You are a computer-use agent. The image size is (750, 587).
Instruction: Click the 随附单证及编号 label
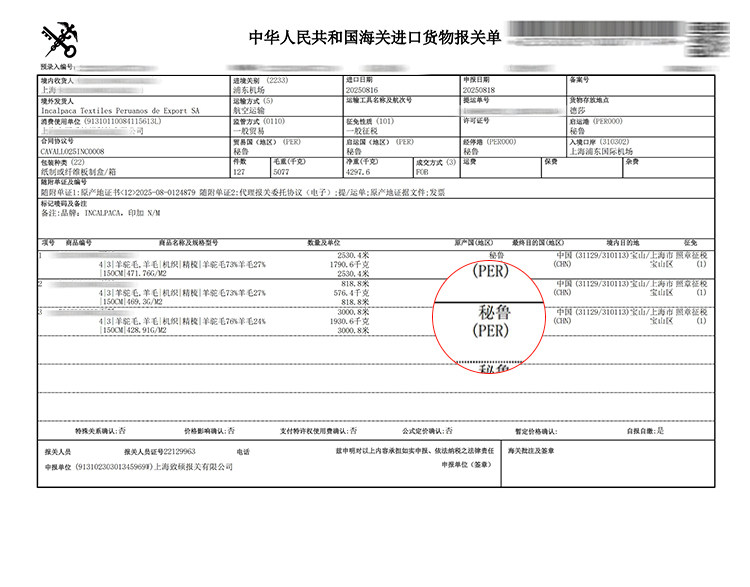tap(64, 182)
